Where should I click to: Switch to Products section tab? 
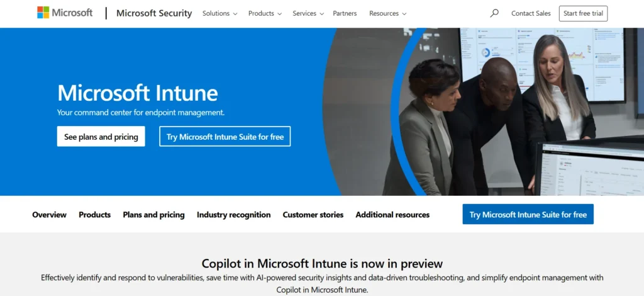tap(94, 215)
